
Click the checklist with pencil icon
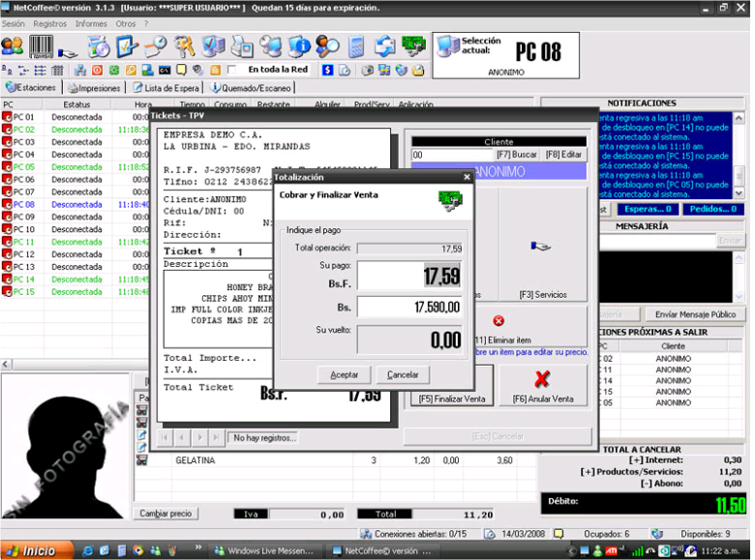click(127, 46)
